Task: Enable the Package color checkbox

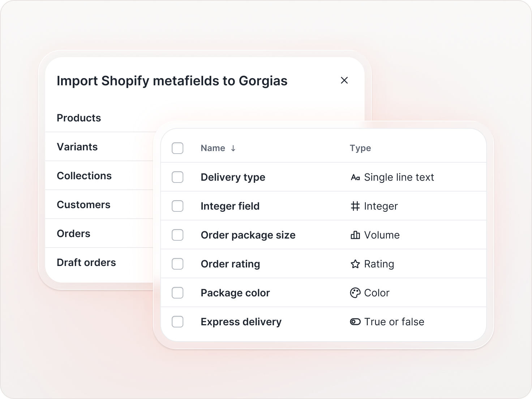Action: (177, 293)
